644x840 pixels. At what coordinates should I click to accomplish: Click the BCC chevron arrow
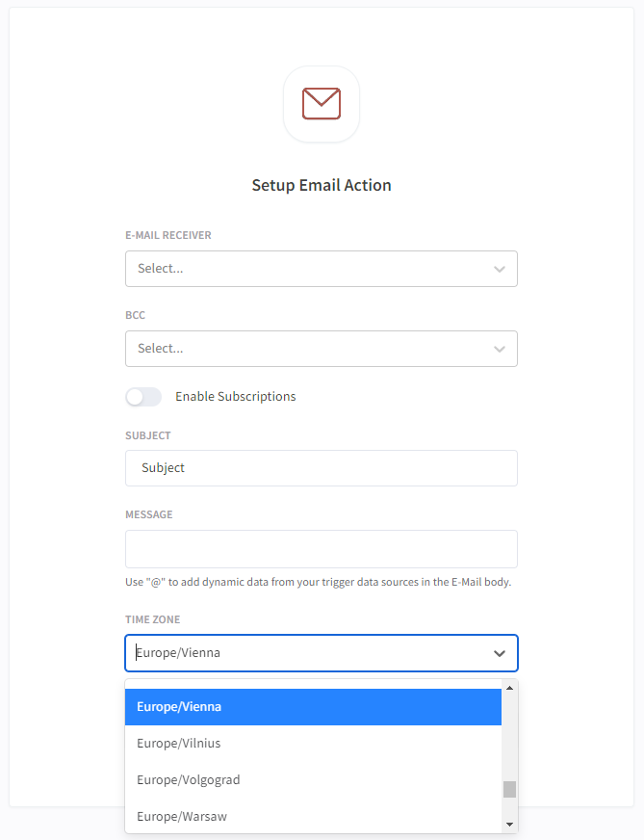pos(500,349)
